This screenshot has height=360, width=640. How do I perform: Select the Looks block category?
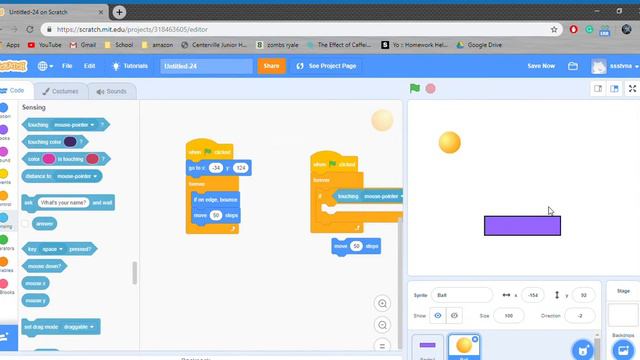[4, 132]
